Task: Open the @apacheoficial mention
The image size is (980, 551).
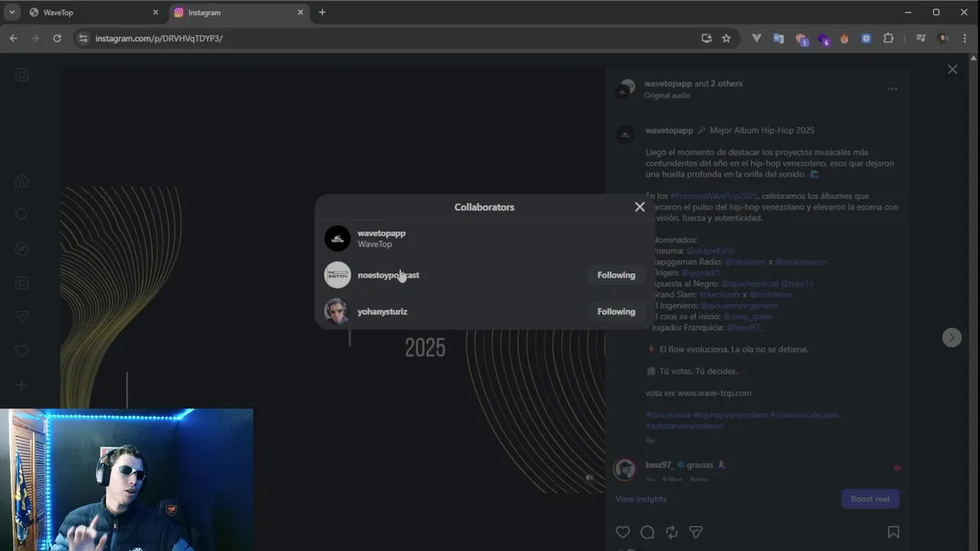Action: (750, 283)
